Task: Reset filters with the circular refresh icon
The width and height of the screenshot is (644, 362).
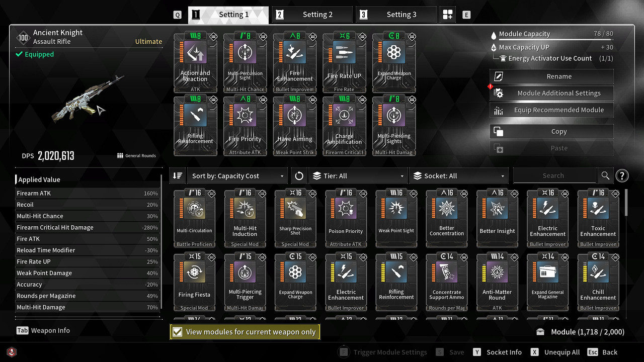Action: [299, 176]
